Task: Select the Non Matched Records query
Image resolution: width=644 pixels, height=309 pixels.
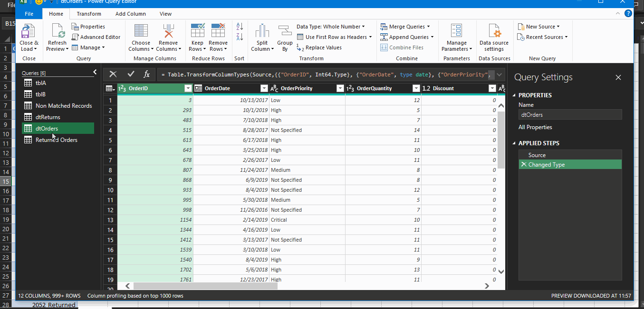Action: (58, 106)
